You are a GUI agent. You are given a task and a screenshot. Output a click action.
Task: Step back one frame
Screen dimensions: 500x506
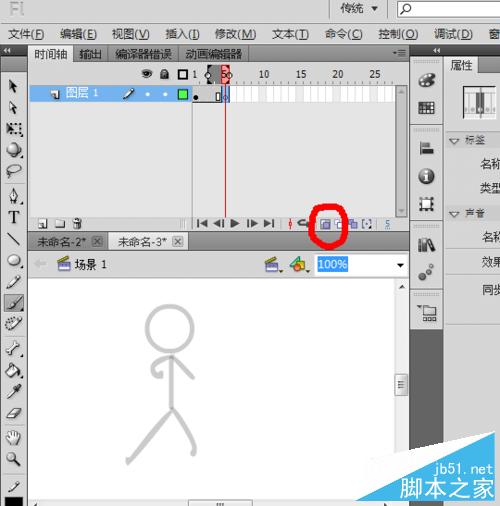pyautogui.click(x=218, y=223)
